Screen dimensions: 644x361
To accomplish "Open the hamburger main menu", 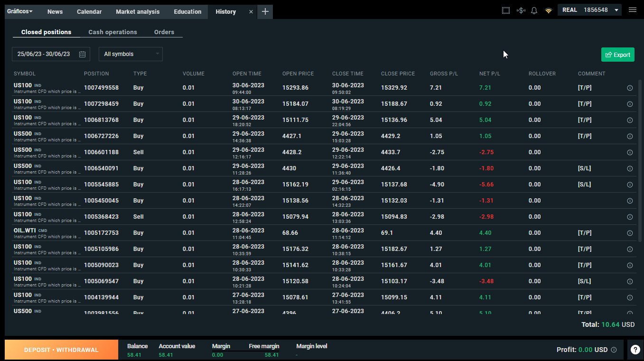I will 633,10.
